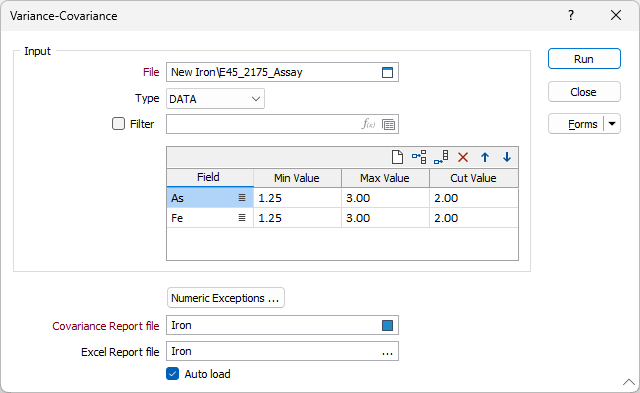Move row down with blue down arrow
This screenshot has width=640, height=393.
[507, 157]
